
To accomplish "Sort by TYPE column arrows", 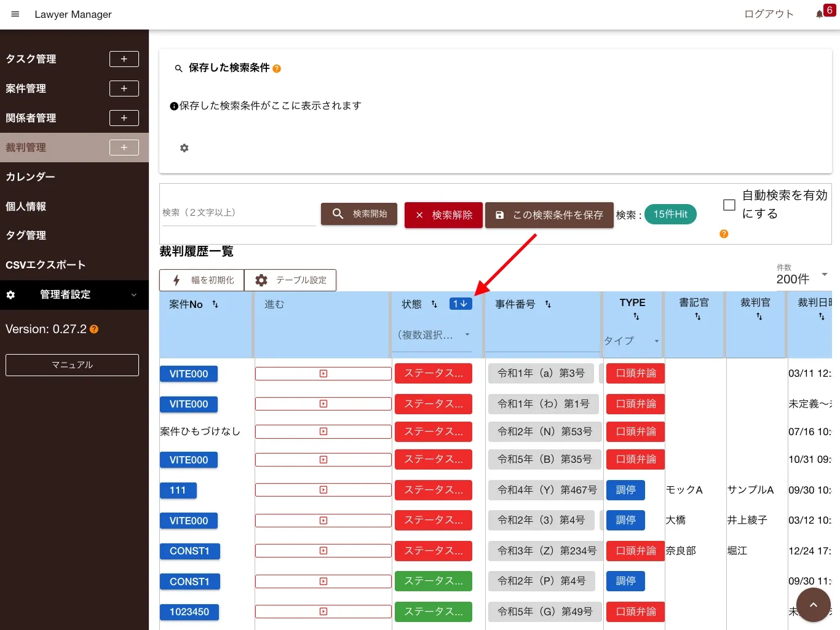I will point(636,317).
